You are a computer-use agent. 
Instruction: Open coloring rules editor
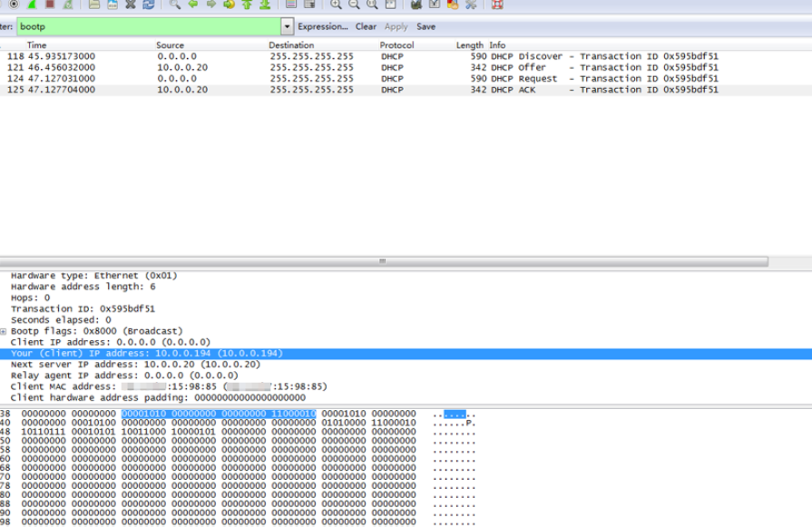(x=453, y=5)
